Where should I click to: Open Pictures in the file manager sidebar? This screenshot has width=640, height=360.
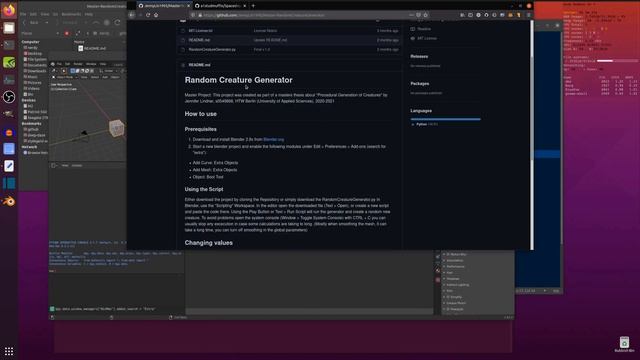[34, 82]
